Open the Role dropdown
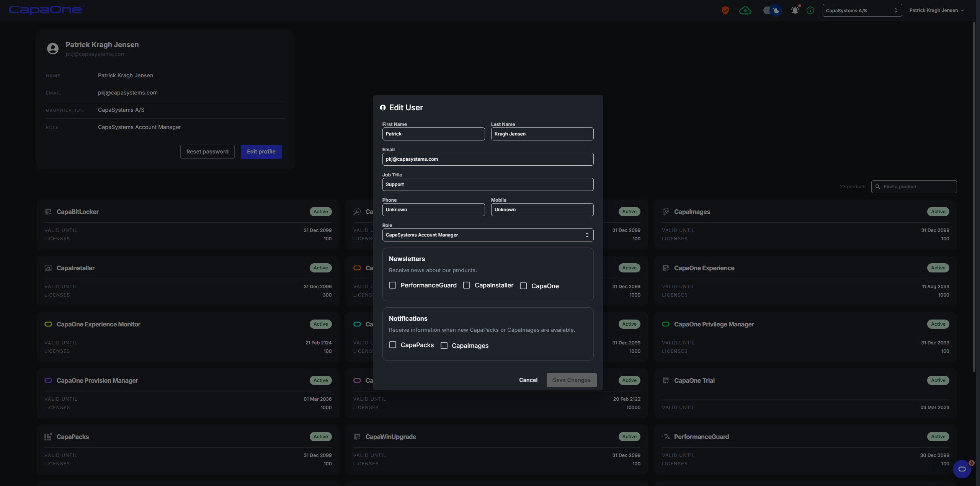The height and width of the screenshot is (486, 980). point(488,235)
